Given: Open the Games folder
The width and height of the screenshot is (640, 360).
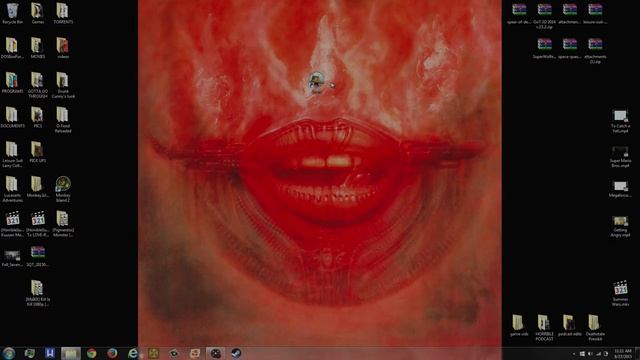Looking at the screenshot, I should coord(38,13).
